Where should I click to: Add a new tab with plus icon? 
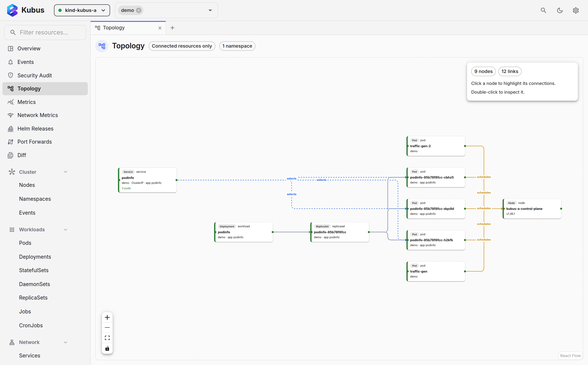pos(172,28)
